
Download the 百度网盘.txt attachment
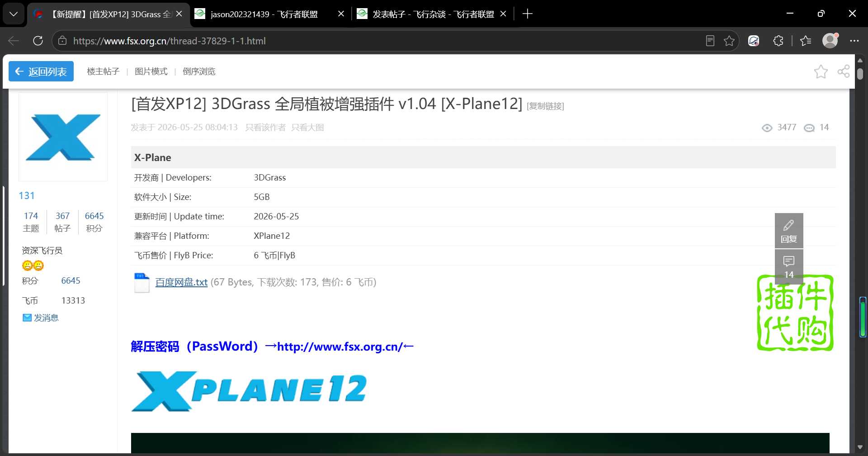181,282
